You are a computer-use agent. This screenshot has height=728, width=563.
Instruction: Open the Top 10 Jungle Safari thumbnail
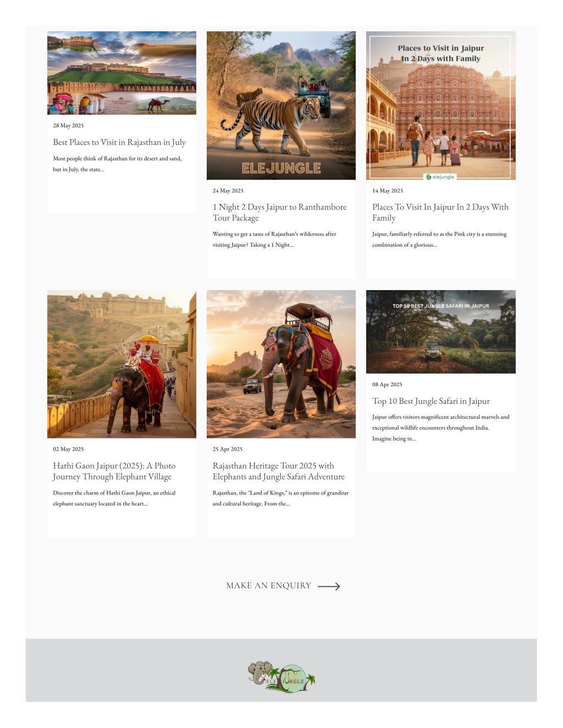click(x=441, y=332)
